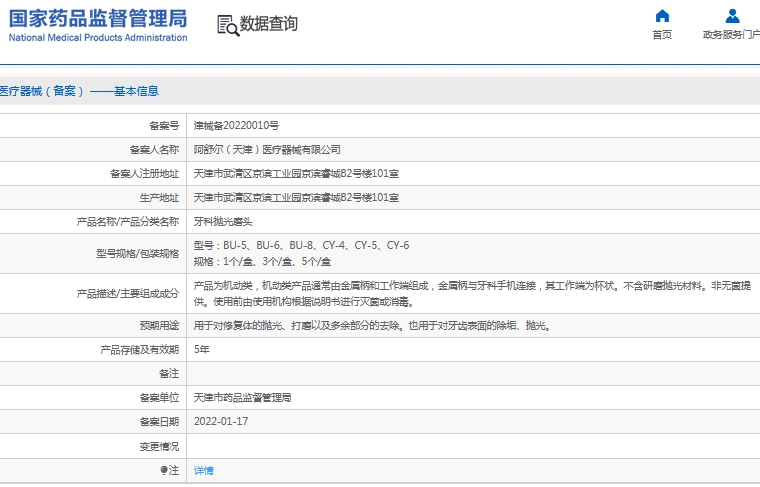Open the 政务服务门户 person icon

click(732, 16)
